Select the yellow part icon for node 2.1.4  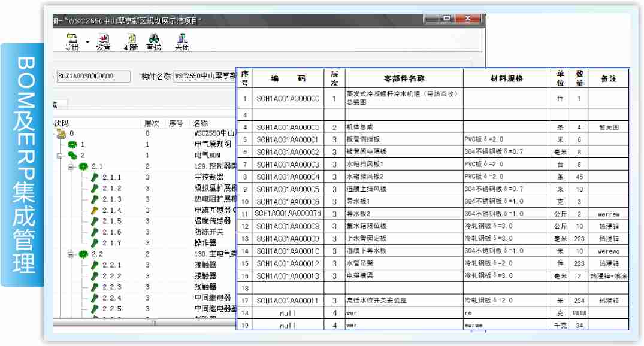(x=94, y=210)
